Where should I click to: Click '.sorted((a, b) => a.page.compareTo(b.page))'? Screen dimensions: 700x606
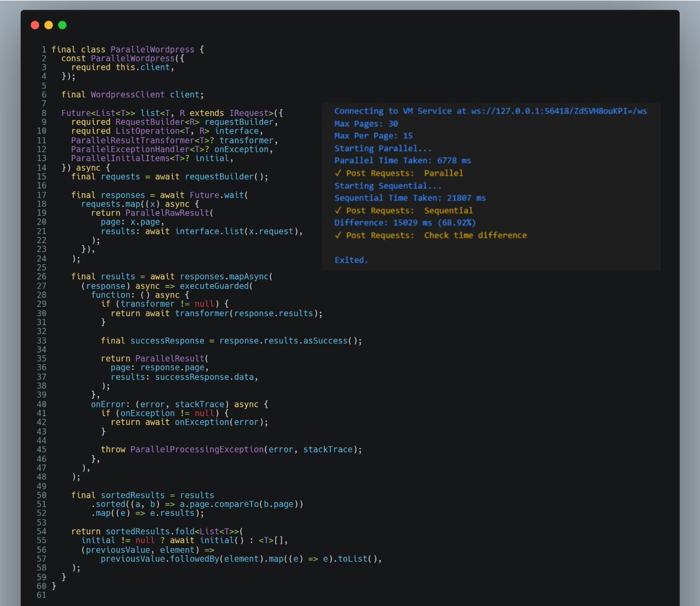click(197, 504)
